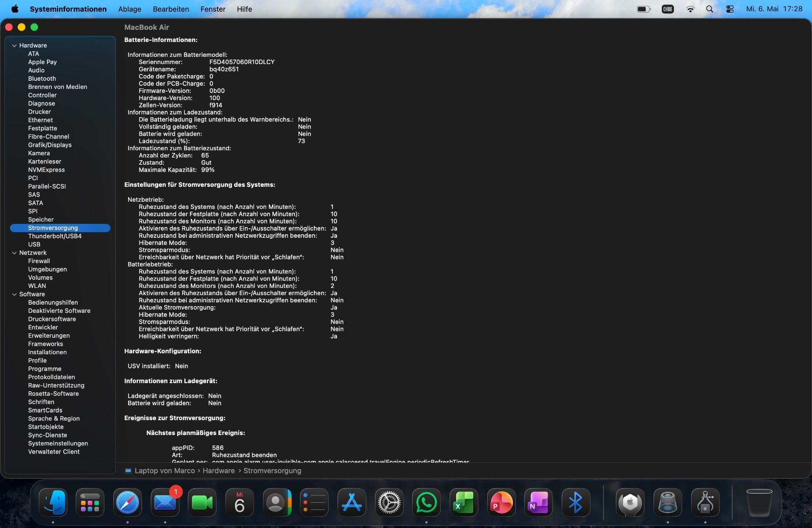The width and height of the screenshot is (812, 528).
Task: Open the Wi-Fi status menu
Action: pos(690,9)
